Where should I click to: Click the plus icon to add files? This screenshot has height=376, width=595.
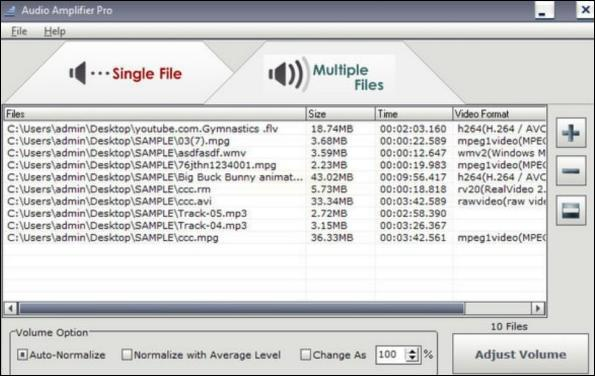coord(571,133)
